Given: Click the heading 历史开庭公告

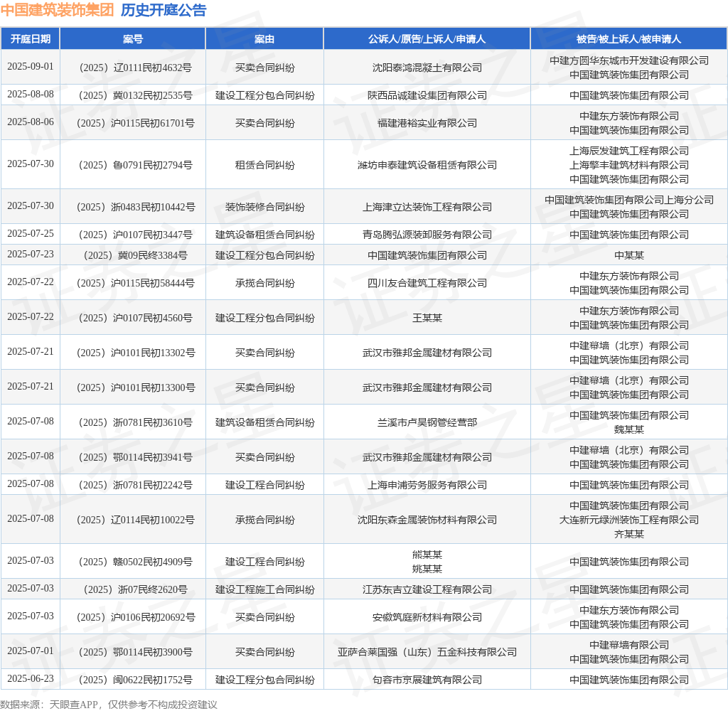Looking at the screenshot, I should [164, 10].
